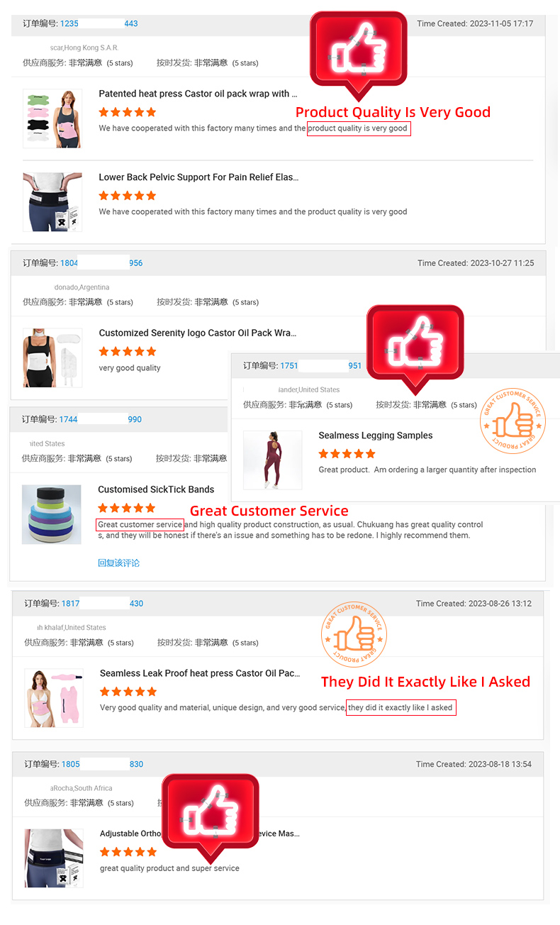Click the Customised SickTick Bands thumbnail image
Viewport: 560px width, 925px height.
pos(52,514)
